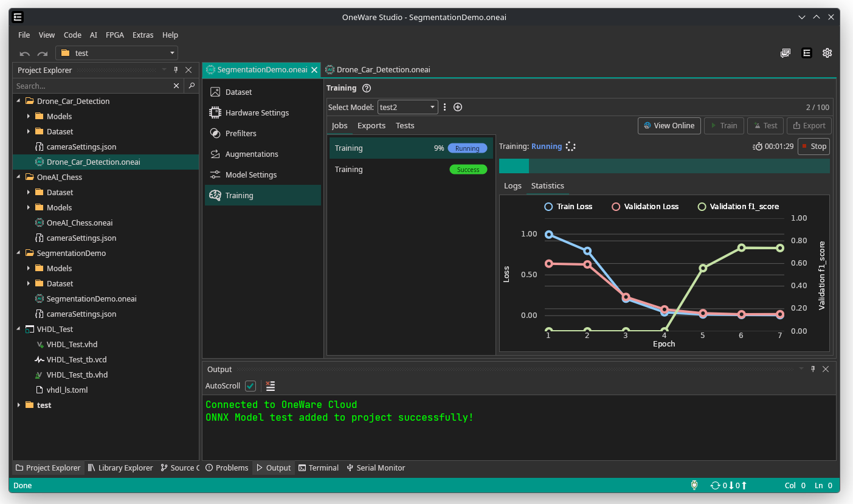Click the training progress bar

[x=664, y=166]
